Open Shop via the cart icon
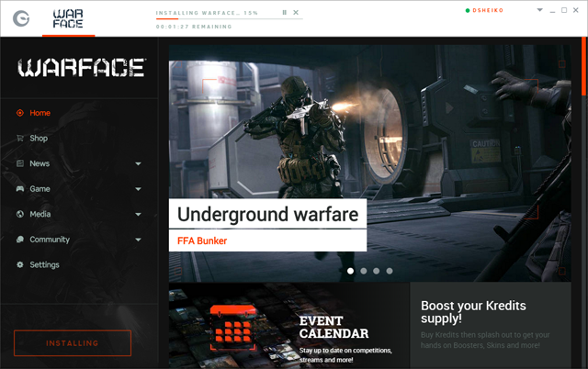Viewport: 588px width, 369px height. point(20,139)
